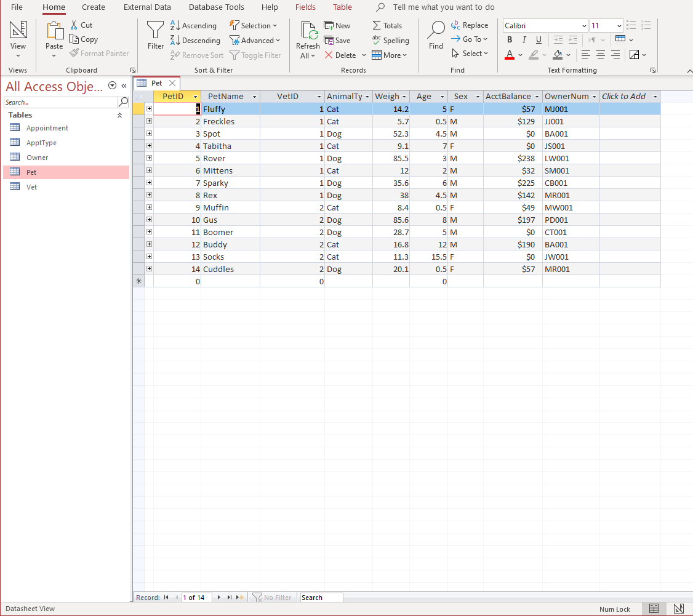Run the Spelling checker
Image resolution: width=693 pixels, height=616 pixels.
coord(391,40)
